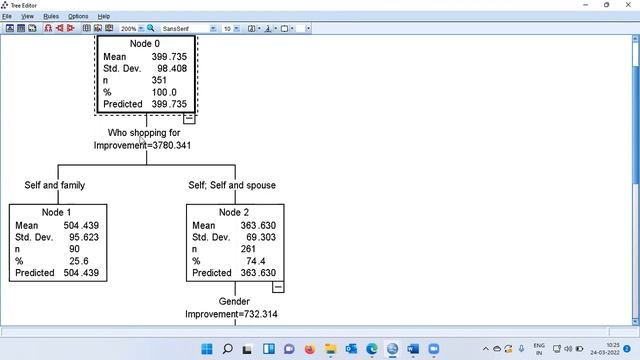The width and height of the screenshot is (640, 360).
Task: Click the vertical scrollbar thumb
Action: (636, 124)
